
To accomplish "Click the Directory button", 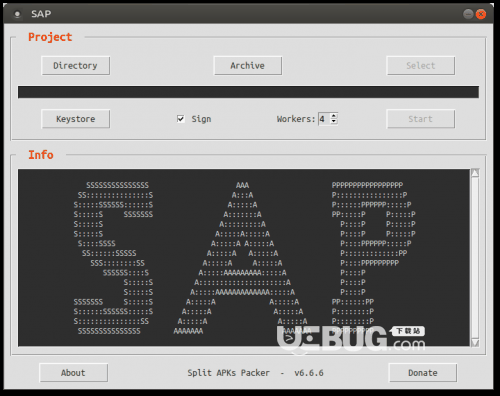I will tap(76, 66).
